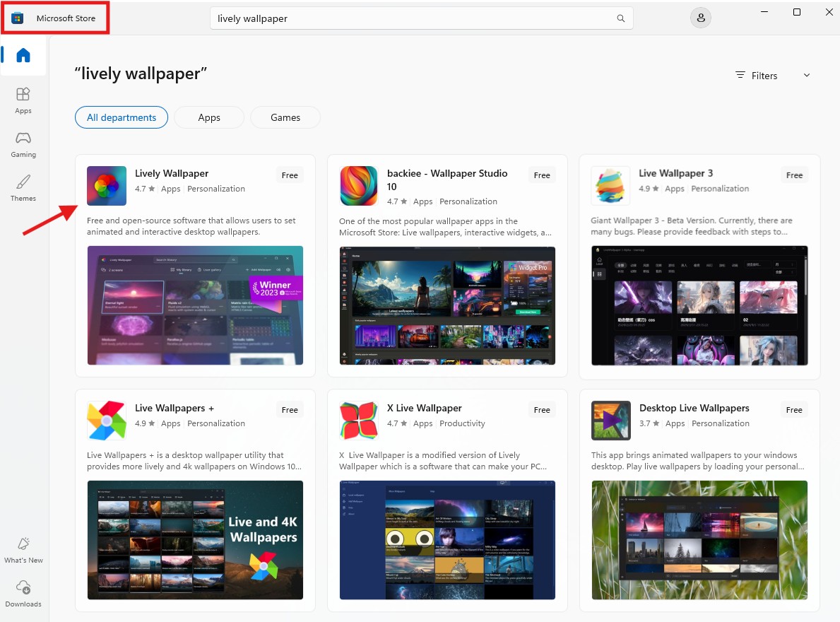Go to the Apps section in sidebar
840x622 pixels.
23,100
